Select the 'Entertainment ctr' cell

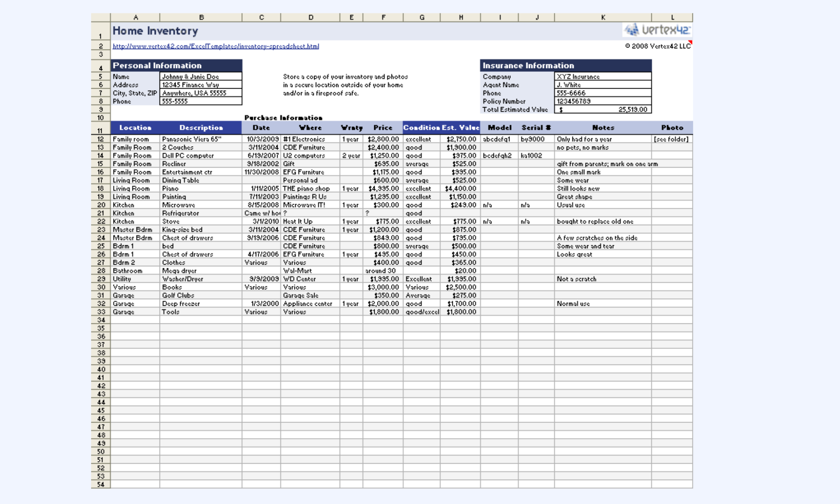(x=201, y=172)
